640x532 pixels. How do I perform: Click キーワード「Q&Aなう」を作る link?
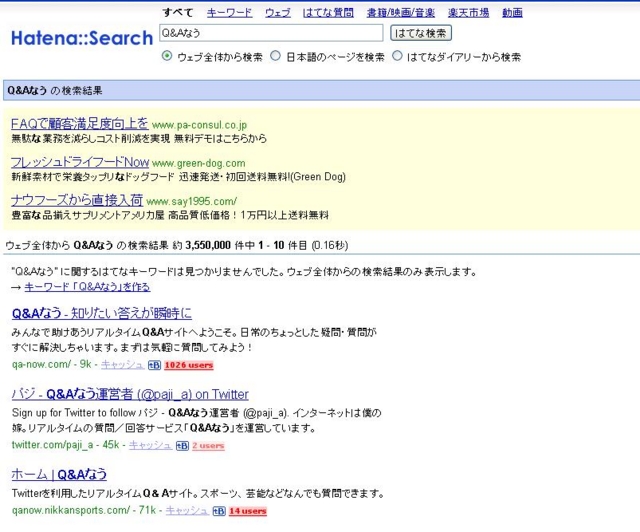coord(87,287)
